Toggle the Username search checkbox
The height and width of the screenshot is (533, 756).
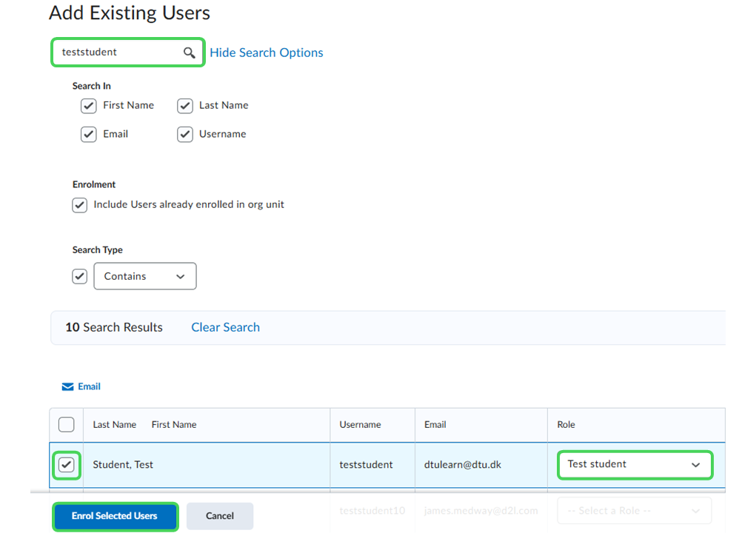click(x=185, y=135)
